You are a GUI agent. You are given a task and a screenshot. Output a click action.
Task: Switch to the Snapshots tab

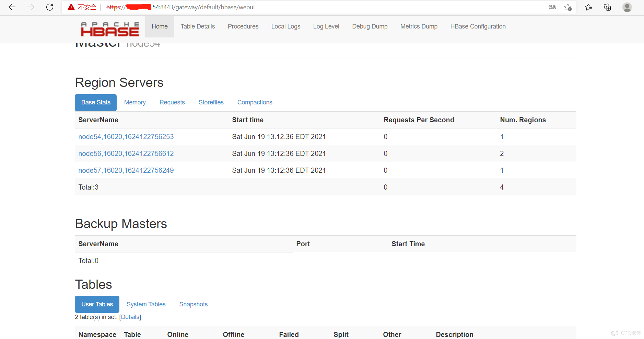point(194,304)
